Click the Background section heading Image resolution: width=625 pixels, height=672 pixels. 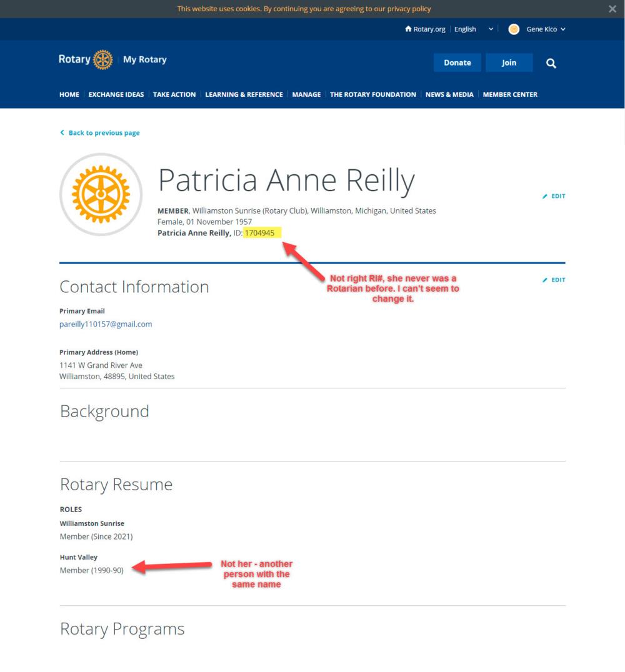[104, 412]
